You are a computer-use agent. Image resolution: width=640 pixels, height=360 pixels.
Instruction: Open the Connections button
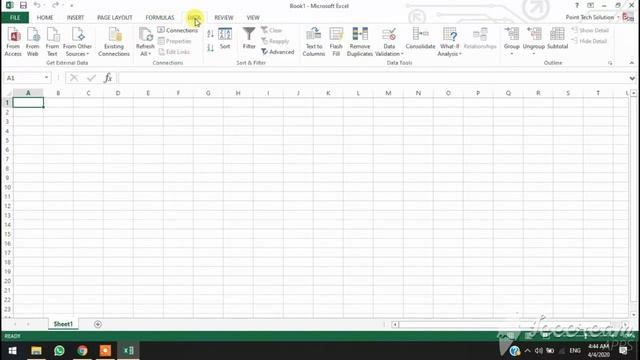pyautogui.click(x=178, y=30)
